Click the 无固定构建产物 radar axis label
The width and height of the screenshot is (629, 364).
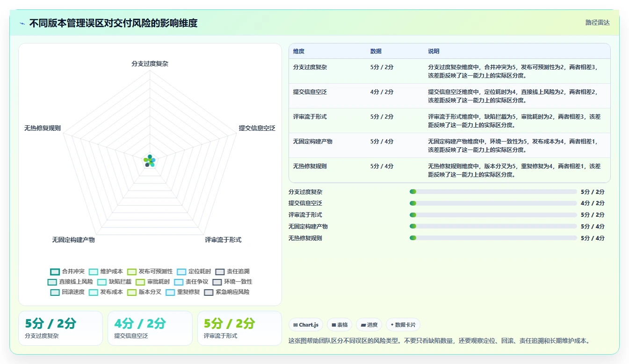pos(73,240)
